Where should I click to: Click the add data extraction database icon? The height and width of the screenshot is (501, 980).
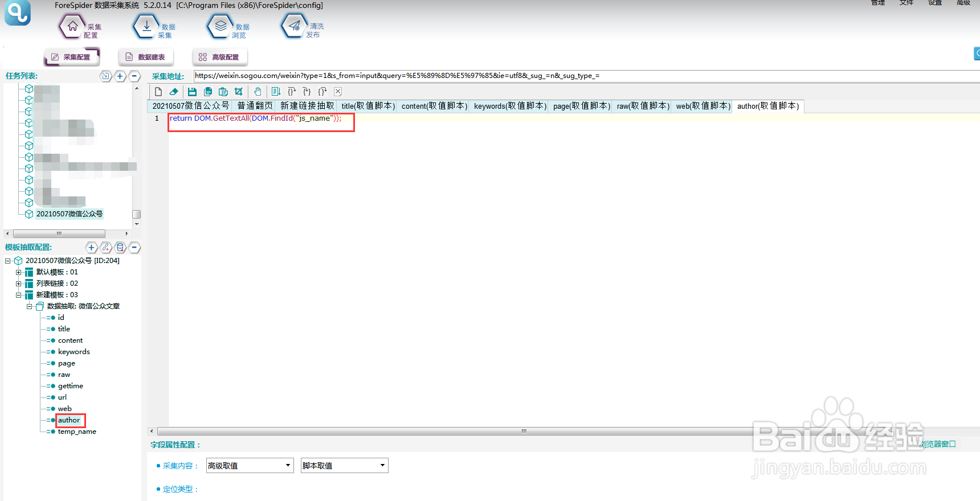(x=120, y=248)
